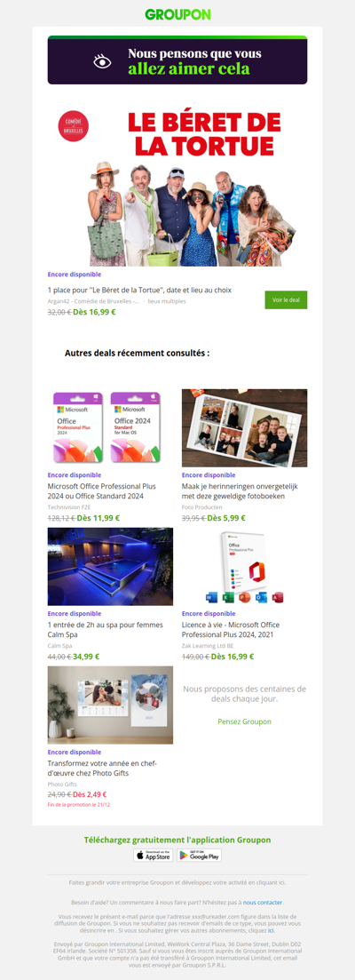Click crossed-out '149,00 €' original price
The width and height of the screenshot is (355, 980).
[196, 657]
